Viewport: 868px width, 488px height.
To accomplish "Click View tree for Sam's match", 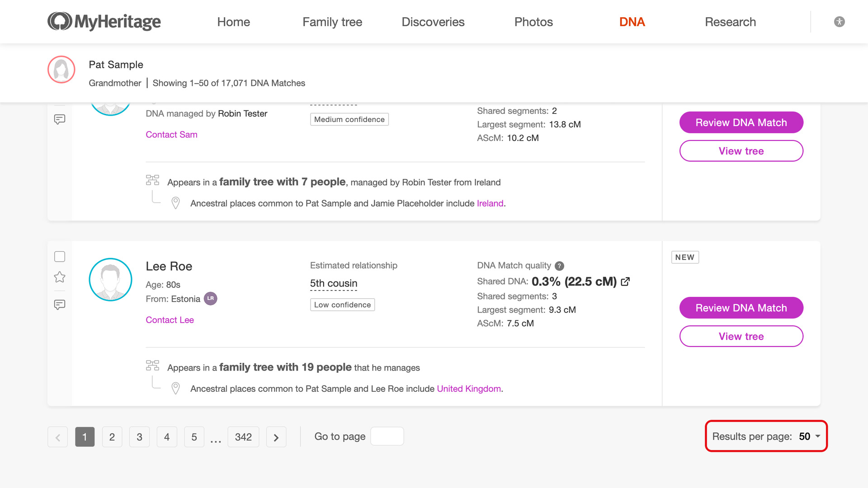I will point(741,151).
